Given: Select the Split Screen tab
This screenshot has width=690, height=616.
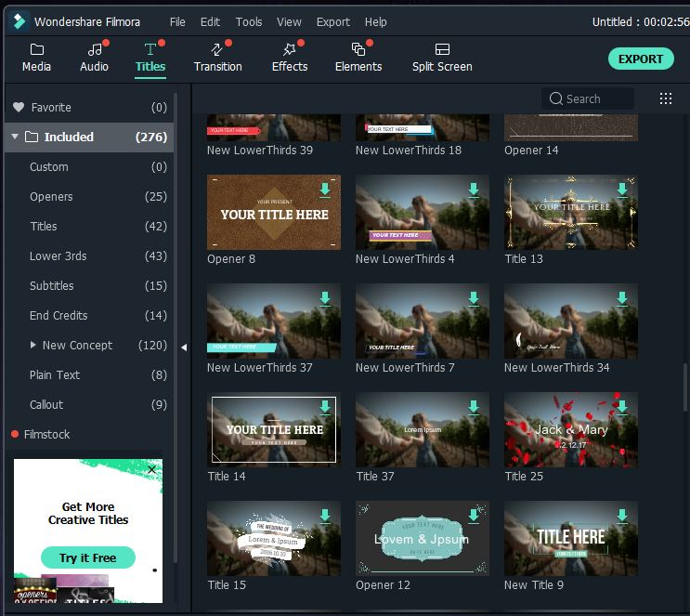Looking at the screenshot, I should [442, 57].
